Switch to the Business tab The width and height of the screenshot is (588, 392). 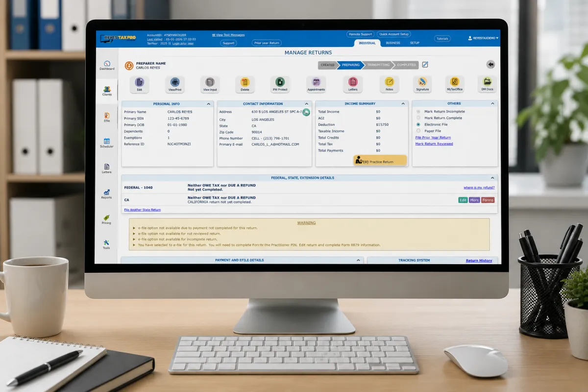point(393,43)
